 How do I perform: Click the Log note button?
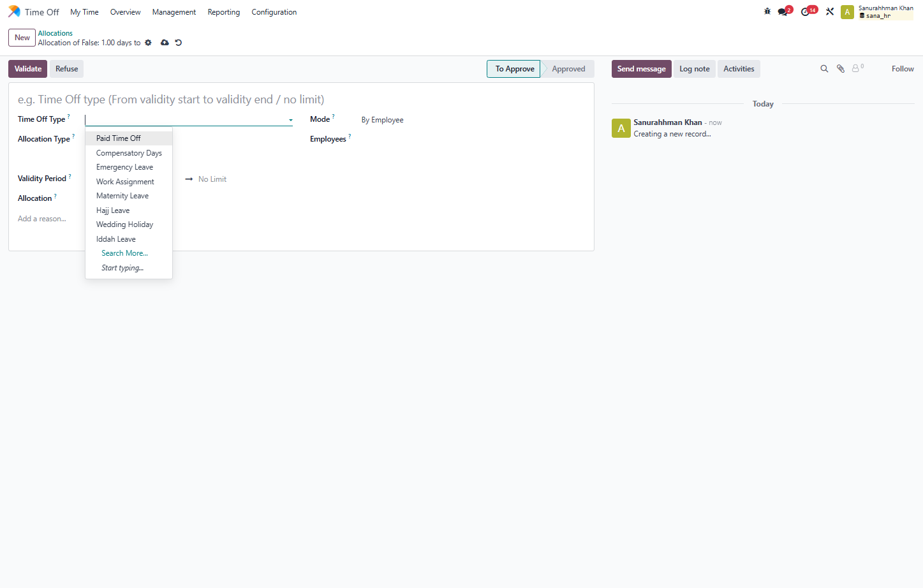coord(695,69)
